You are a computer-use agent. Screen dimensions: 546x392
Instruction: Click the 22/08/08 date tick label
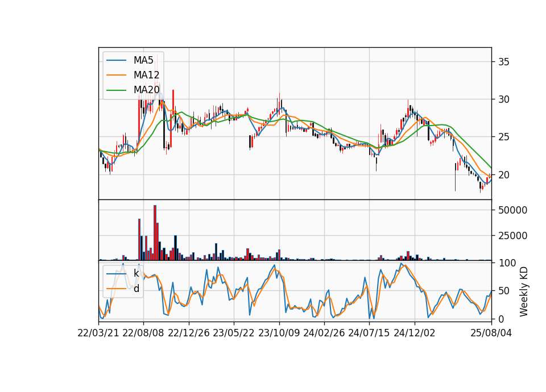143,333
